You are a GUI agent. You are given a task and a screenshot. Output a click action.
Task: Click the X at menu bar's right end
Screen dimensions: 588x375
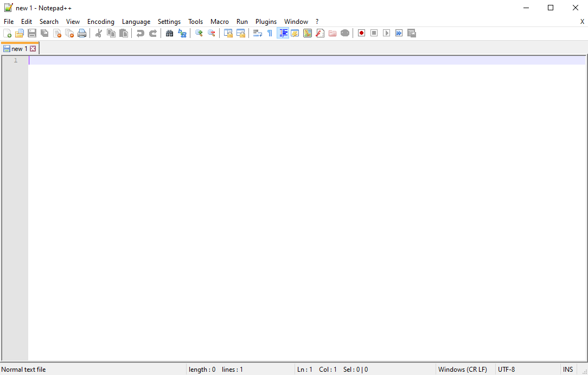(x=583, y=22)
